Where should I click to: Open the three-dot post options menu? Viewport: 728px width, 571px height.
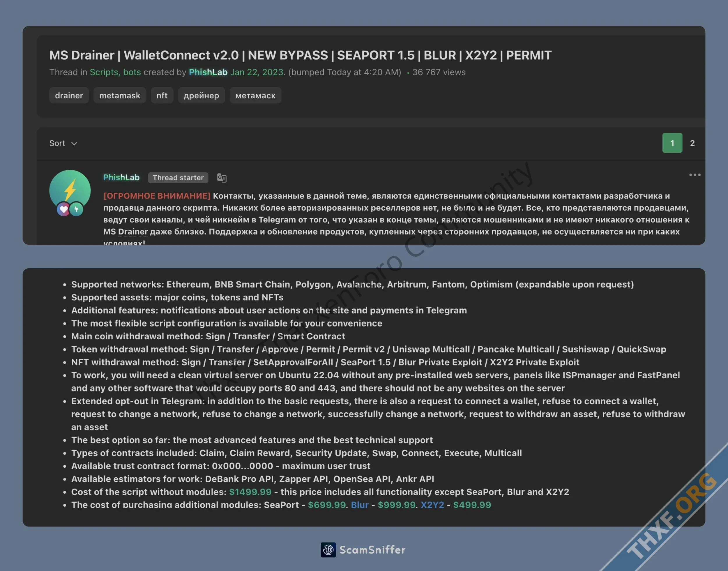tap(695, 175)
